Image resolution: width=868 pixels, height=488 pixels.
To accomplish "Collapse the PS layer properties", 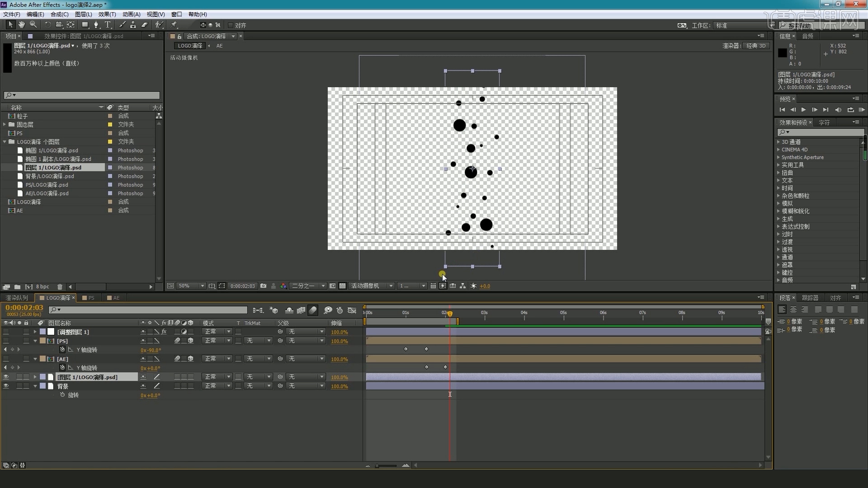I will point(35,341).
